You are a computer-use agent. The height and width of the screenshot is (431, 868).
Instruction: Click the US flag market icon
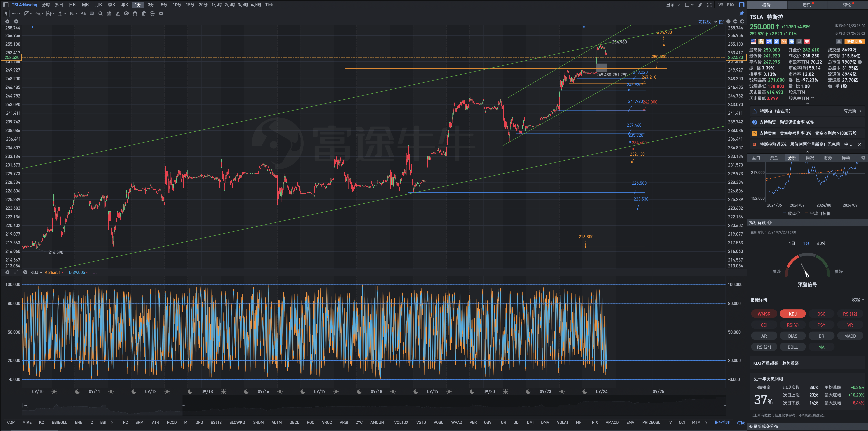pyautogui.click(x=753, y=41)
